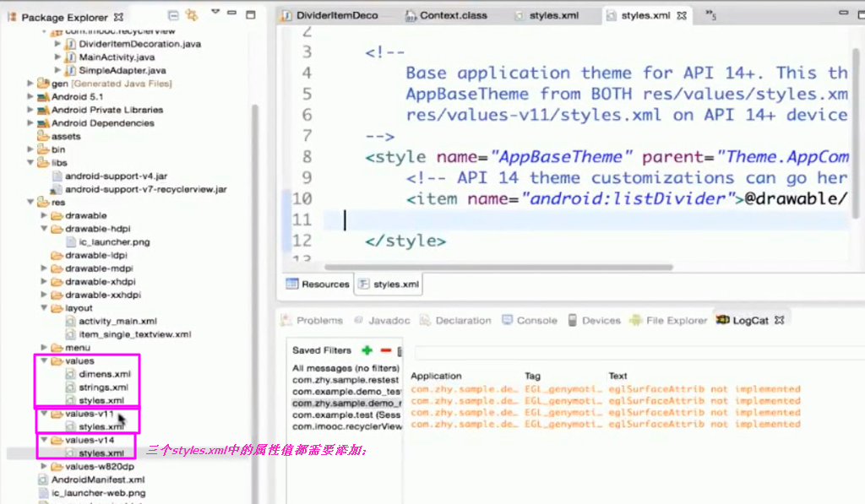Open the DividerItemDeco editor tab
The image size is (865, 504).
(340, 16)
